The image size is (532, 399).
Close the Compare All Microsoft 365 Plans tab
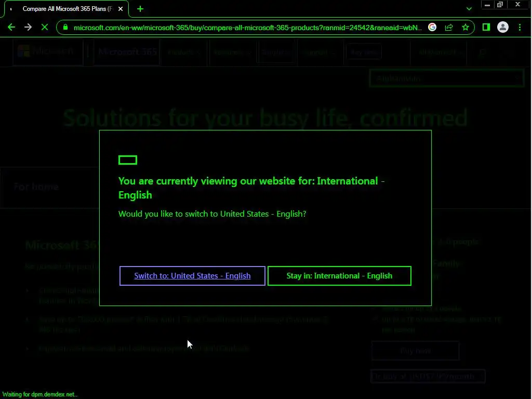click(x=121, y=9)
